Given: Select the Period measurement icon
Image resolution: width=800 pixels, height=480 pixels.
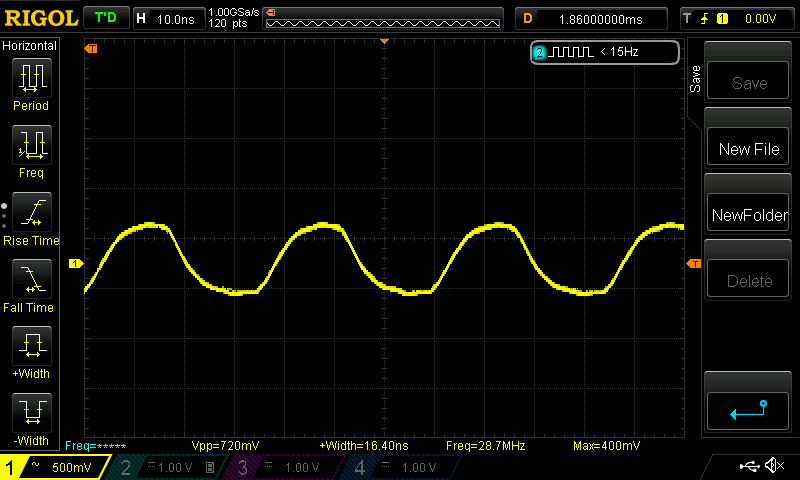Looking at the screenshot, I should click(32, 78).
